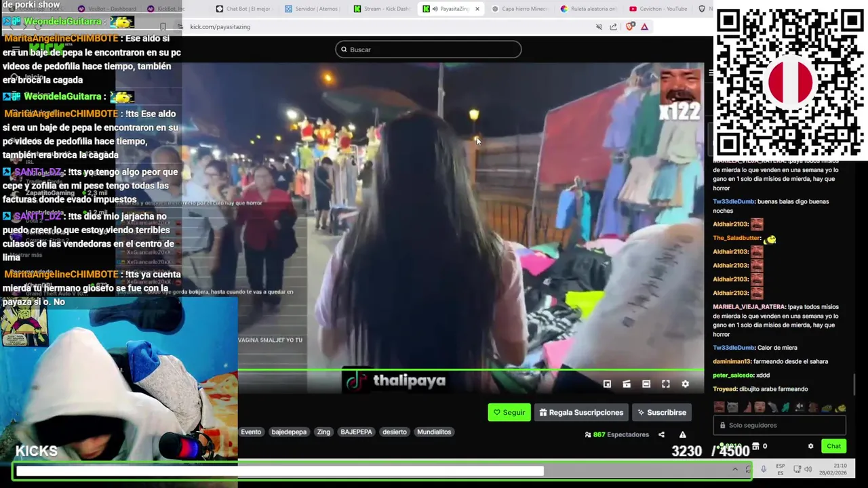Click the report warning triangle icon
This screenshot has height=488, width=868.
[683, 434]
